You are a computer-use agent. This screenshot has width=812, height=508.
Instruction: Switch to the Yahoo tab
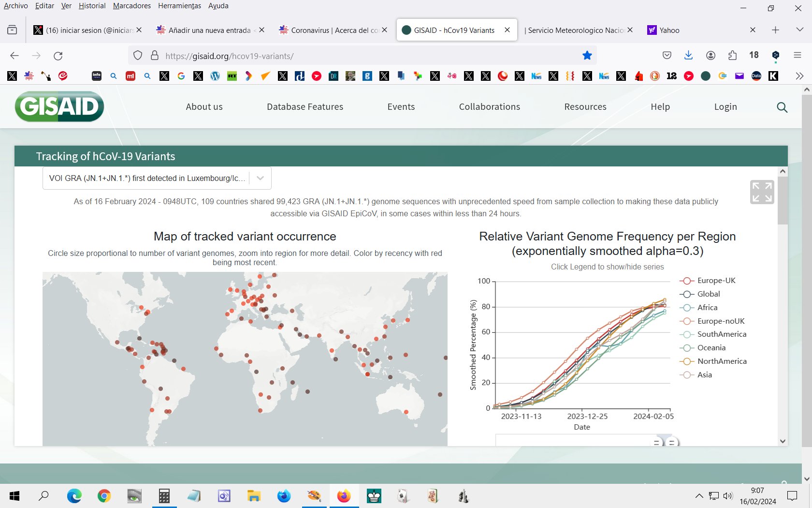[669, 30]
